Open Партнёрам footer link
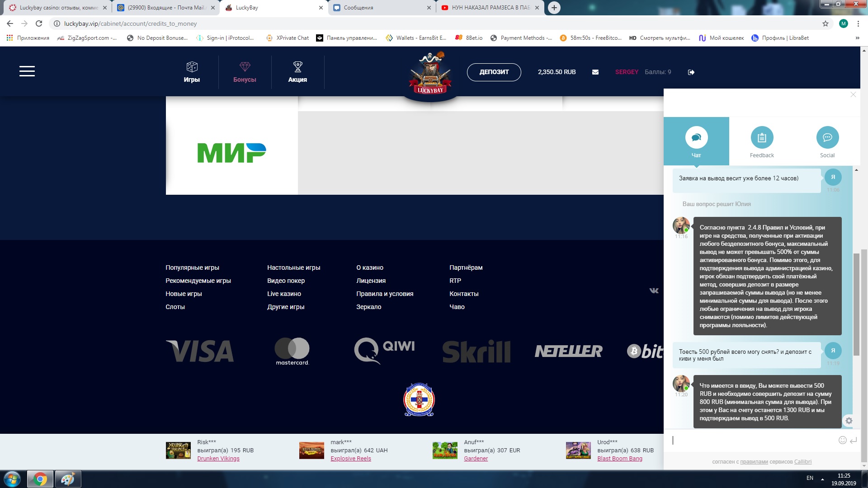Viewport: 868px width, 488px height. [x=466, y=267]
